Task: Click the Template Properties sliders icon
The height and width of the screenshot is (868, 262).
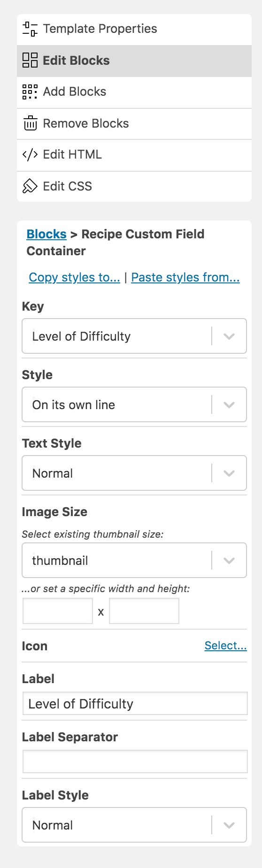Action: coord(30,29)
